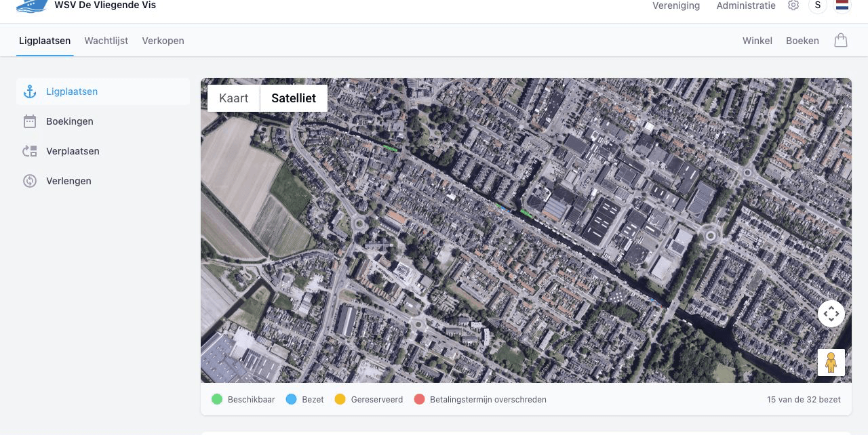The width and height of the screenshot is (868, 435).
Task: Click the 'Gereserveerd' legend label
Action: click(x=377, y=400)
